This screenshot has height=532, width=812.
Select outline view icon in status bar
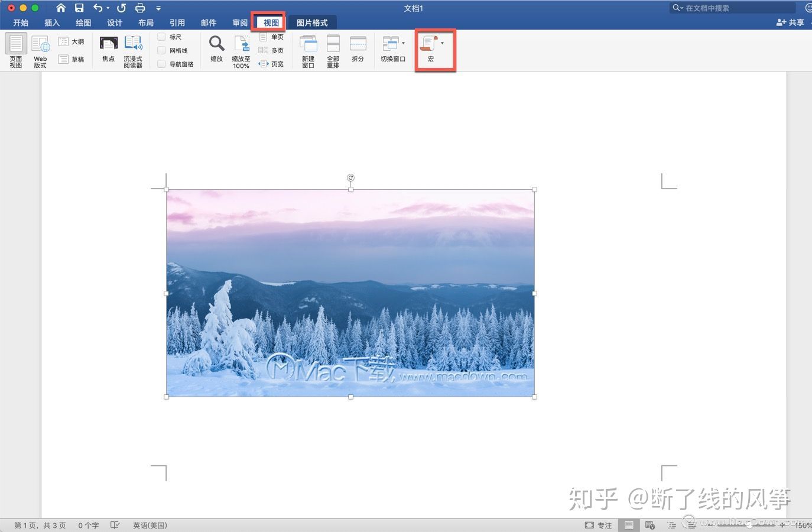click(671, 525)
